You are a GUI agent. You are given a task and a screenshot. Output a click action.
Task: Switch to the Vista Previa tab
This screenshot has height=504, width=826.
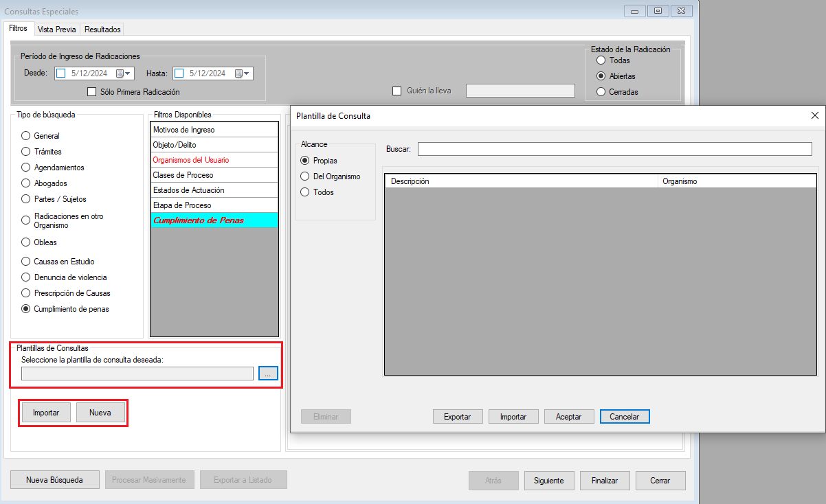pos(57,30)
